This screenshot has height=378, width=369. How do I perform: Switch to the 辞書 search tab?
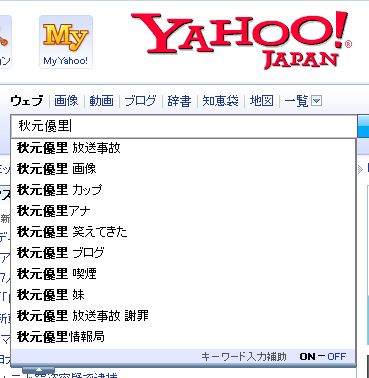pos(179,100)
